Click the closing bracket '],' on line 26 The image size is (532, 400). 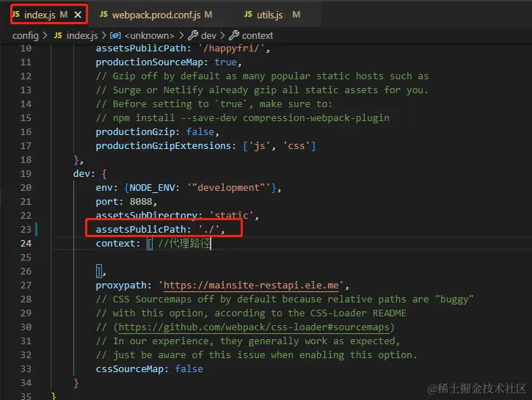coord(101,272)
